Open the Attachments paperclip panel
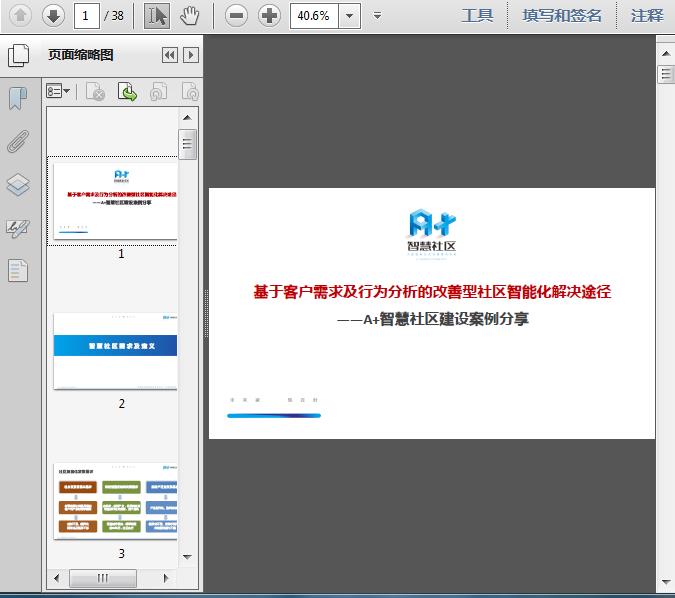Viewport: 675px width, 598px height. [18, 141]
